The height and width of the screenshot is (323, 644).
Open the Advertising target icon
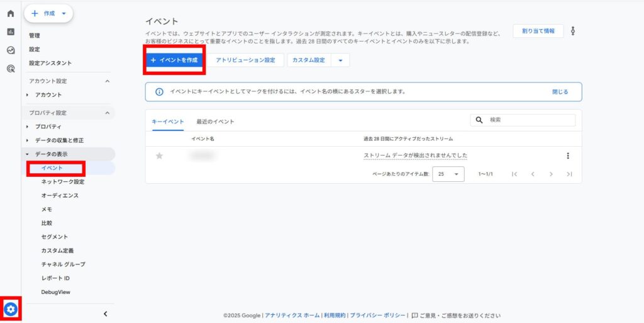coord(10,69)
